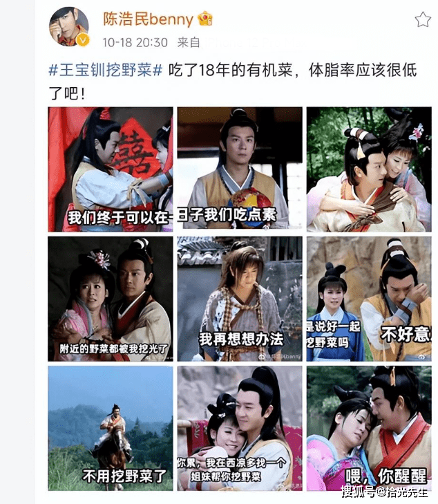Screen dimensions: 438x504
Task: Open the photo captioned 不好意
Action: tap(369, 299)
